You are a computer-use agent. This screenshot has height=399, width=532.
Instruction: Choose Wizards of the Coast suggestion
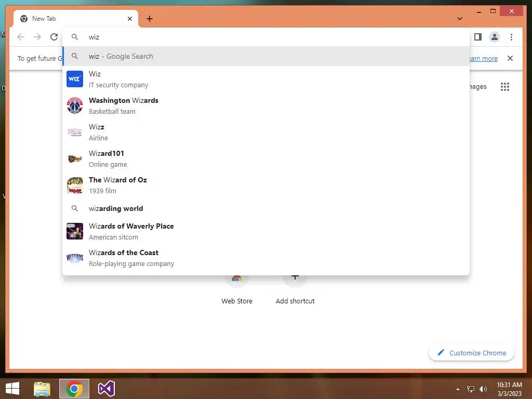tap(267, 258)
